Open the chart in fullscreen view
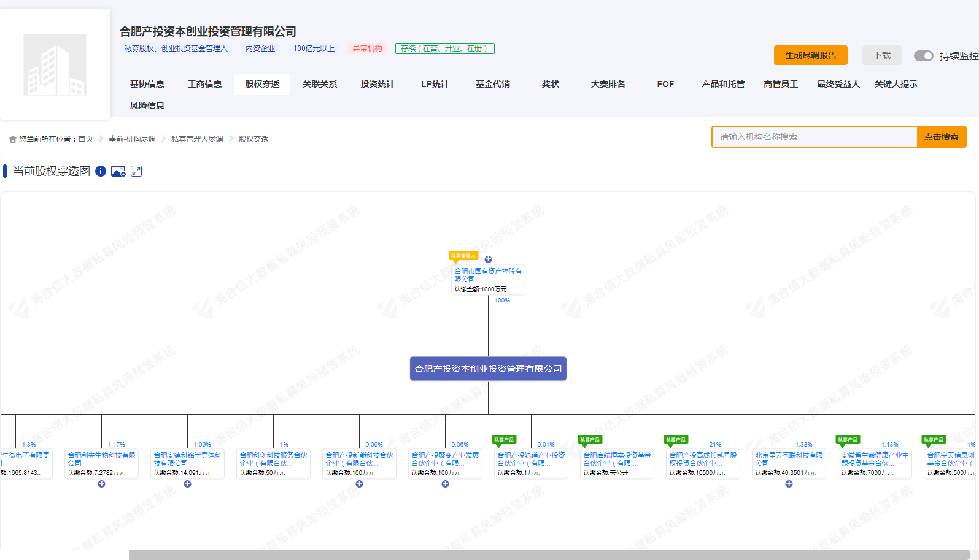Image resolution: width=979 pixels, height=560 pixels. coord(136,171)
